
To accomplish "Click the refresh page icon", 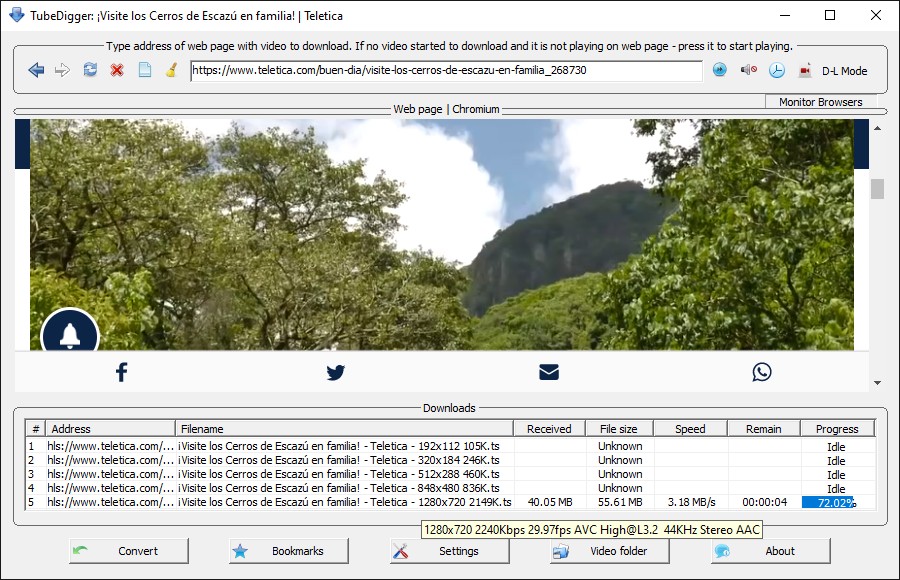I will point(90,70).
